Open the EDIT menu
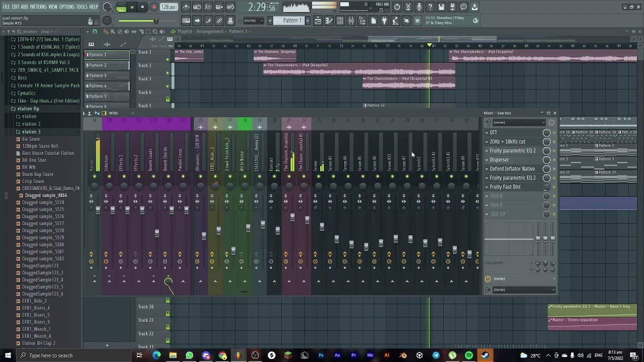Screen dimensions: 644x362 [16, 7]
